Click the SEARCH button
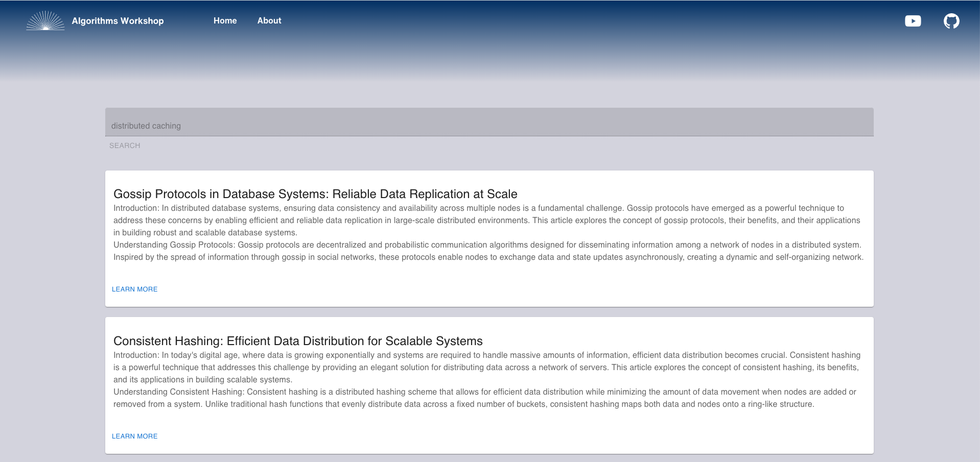The width and height of the screenshot is (980, 462). point(125,145)
